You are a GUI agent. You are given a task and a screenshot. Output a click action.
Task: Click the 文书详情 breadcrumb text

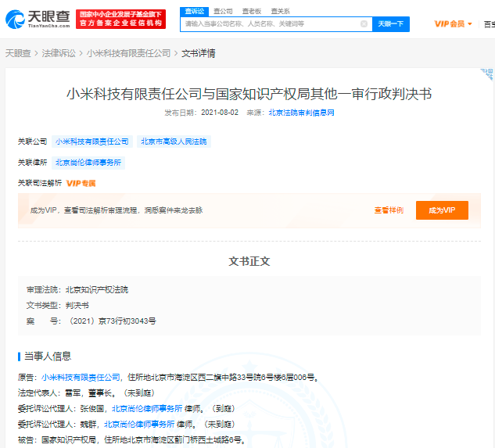pos(199,53)
